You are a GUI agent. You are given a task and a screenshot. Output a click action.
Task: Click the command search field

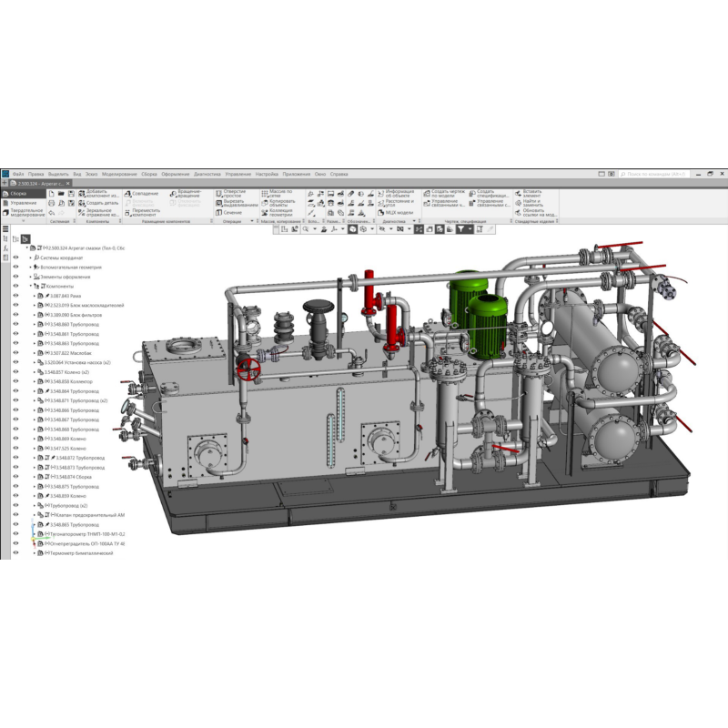point(655,174)
